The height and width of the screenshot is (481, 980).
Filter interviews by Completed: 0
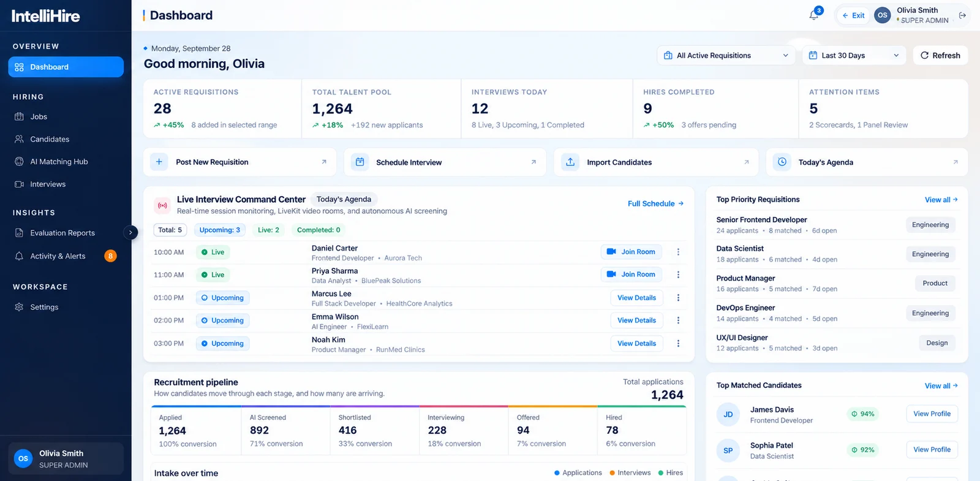(318, 230)
